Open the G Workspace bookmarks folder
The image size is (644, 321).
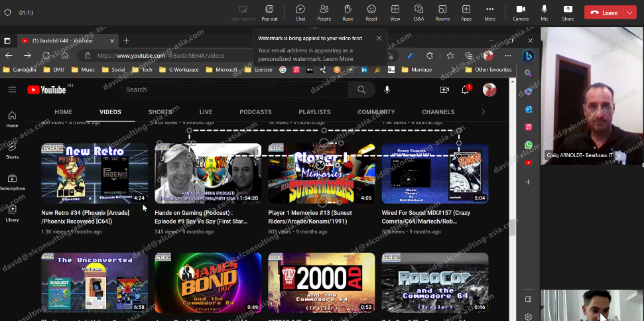tap(179, 70)
